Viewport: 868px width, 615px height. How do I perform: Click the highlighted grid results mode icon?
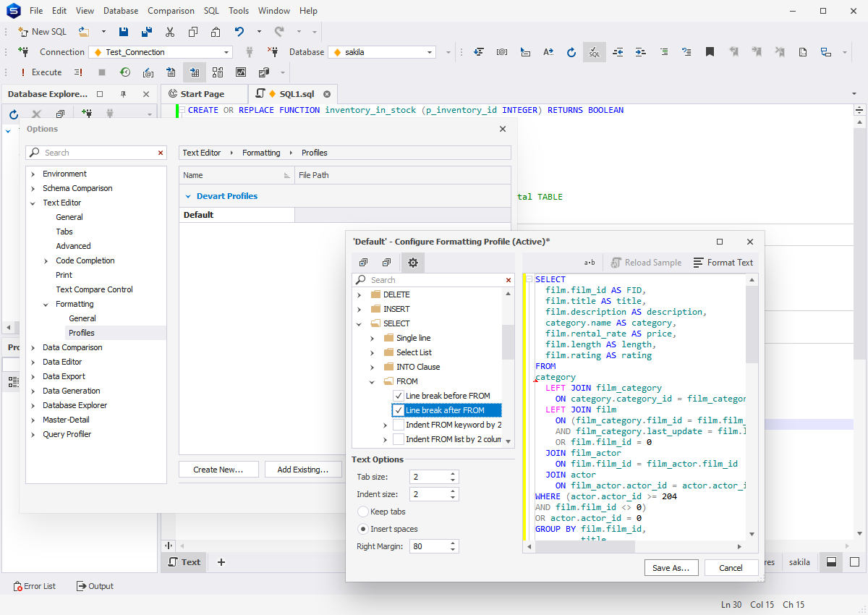[195, 72]
